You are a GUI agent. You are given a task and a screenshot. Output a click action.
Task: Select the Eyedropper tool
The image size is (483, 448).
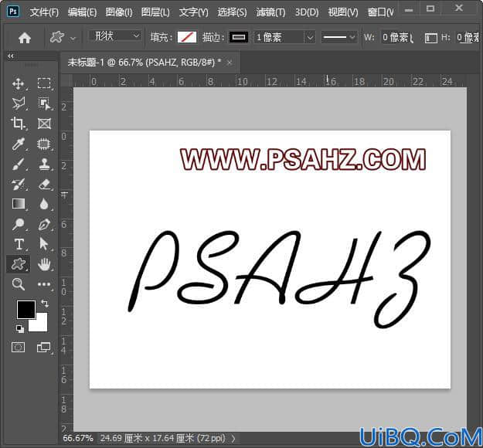coord(19,144)
